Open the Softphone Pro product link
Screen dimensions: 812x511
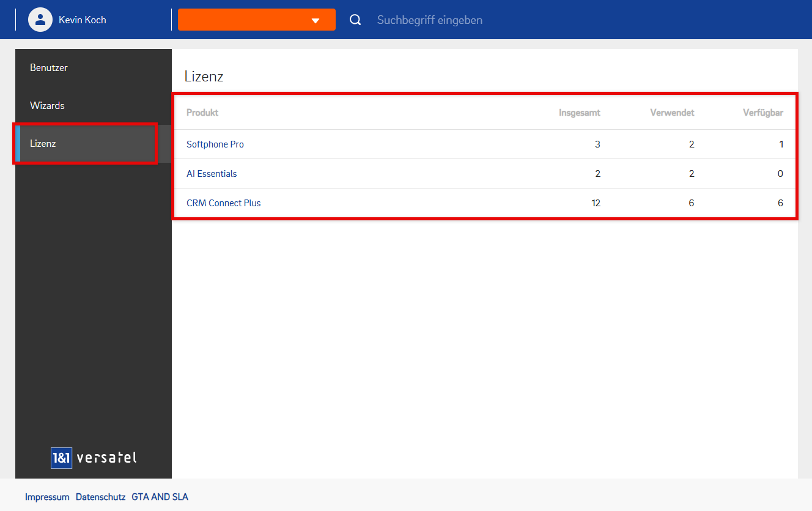pyautogui.click(x=215, y=144)
